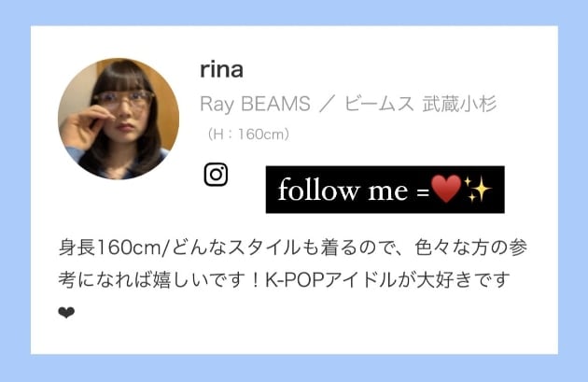Click the red heart emoji in banner
Viewport: 588px width, 382px height.
446,189
